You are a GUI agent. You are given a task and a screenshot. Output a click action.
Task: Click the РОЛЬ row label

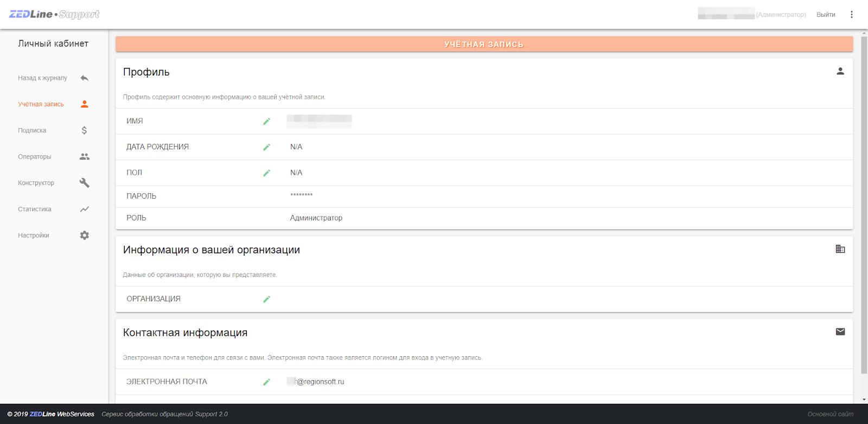pos(136,218)
